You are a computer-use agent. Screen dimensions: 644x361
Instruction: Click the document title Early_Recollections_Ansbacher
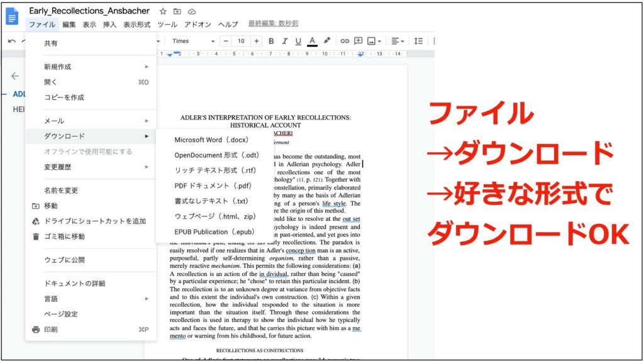pyautogui.click(x=89, y=11)
